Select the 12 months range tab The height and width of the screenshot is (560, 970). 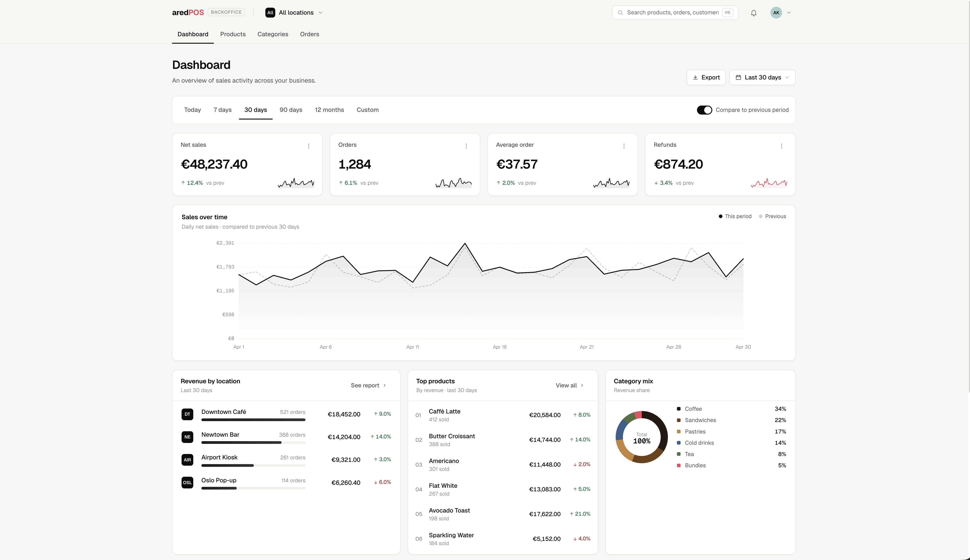coord(329,110)
